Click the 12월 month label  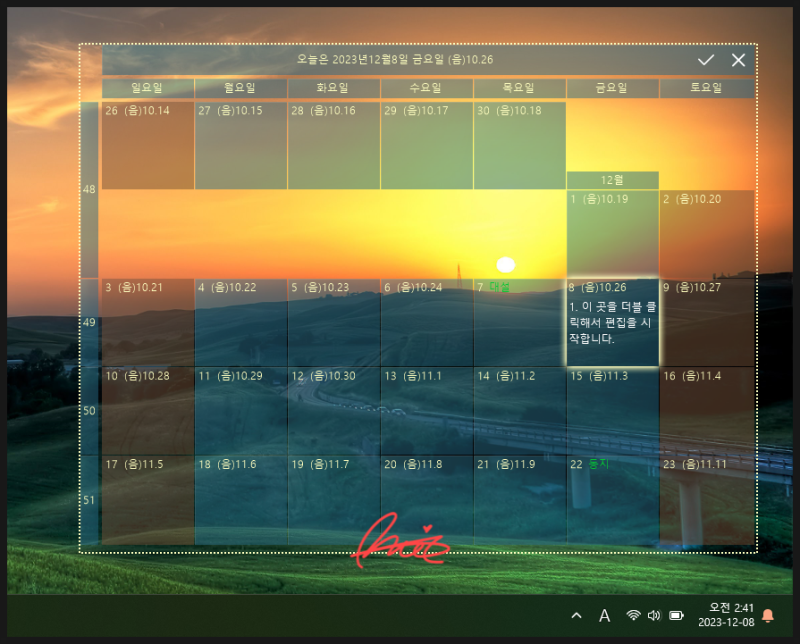(x=612, y=180)
